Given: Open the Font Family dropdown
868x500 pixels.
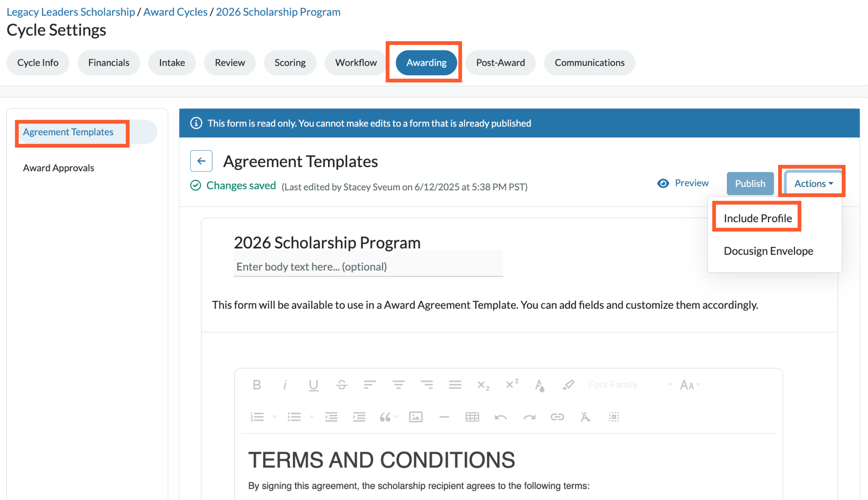Looking at the screenshot, I should point(630,385).
